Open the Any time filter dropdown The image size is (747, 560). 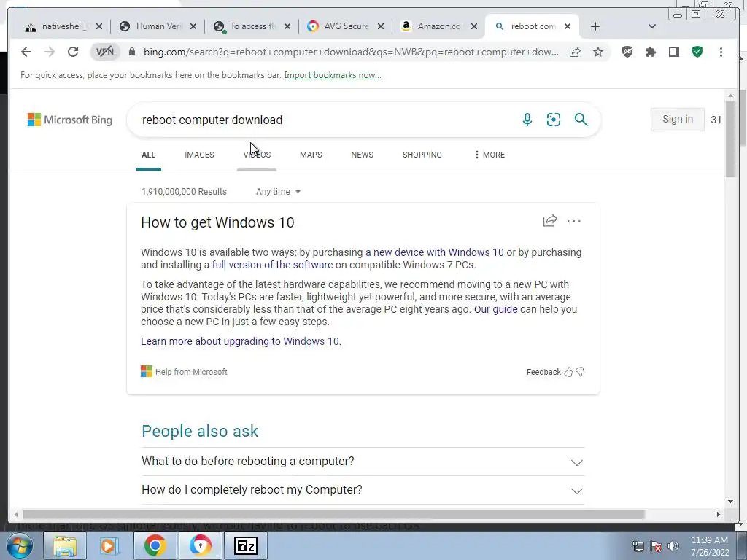click(278, 192)
